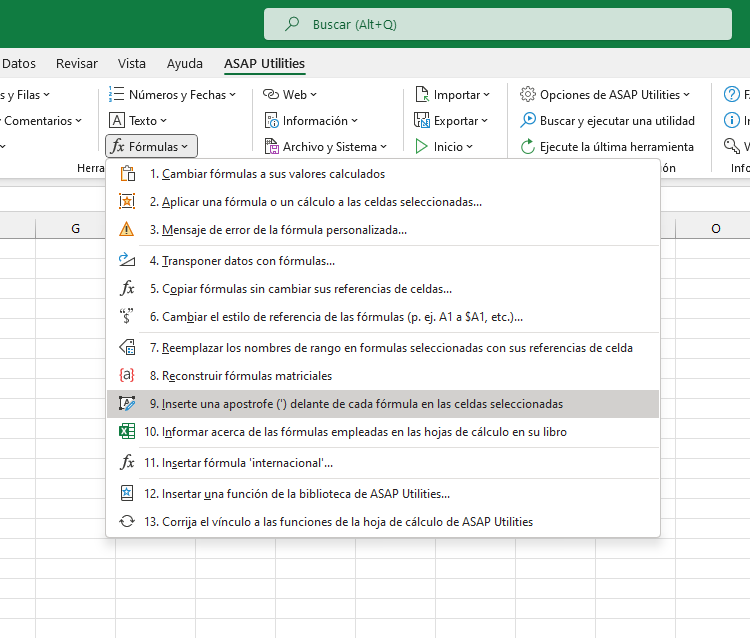Select 12. Insertar una función de la biblioteca
750x638 pixels.
tap(383, 493)
